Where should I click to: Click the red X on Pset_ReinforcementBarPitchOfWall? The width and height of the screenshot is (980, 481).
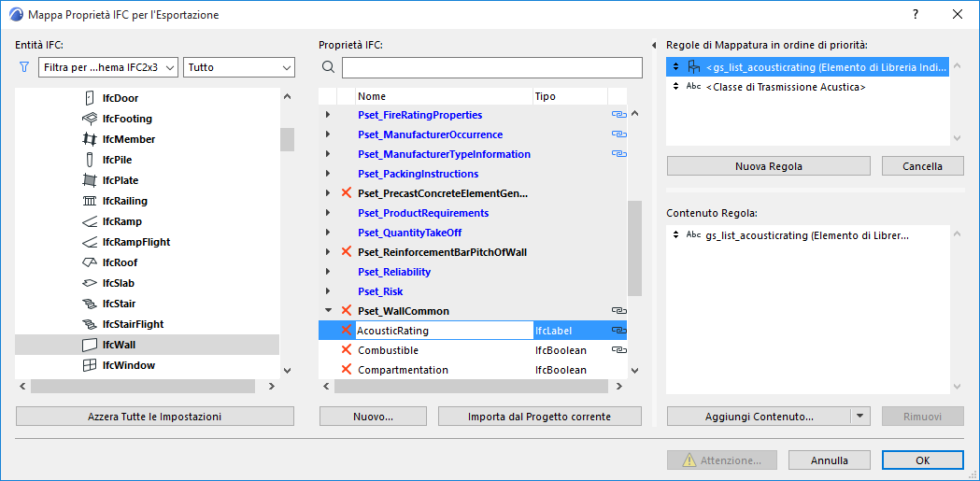pyautogui.click(x=347, y=252)
